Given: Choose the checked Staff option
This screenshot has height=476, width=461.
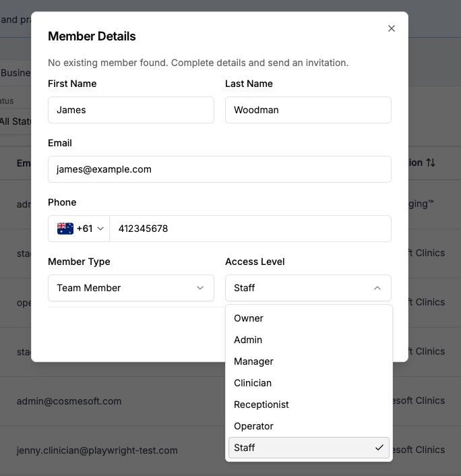Looking at the screenshot, I should pyautogui.click(x=309, y=448).
